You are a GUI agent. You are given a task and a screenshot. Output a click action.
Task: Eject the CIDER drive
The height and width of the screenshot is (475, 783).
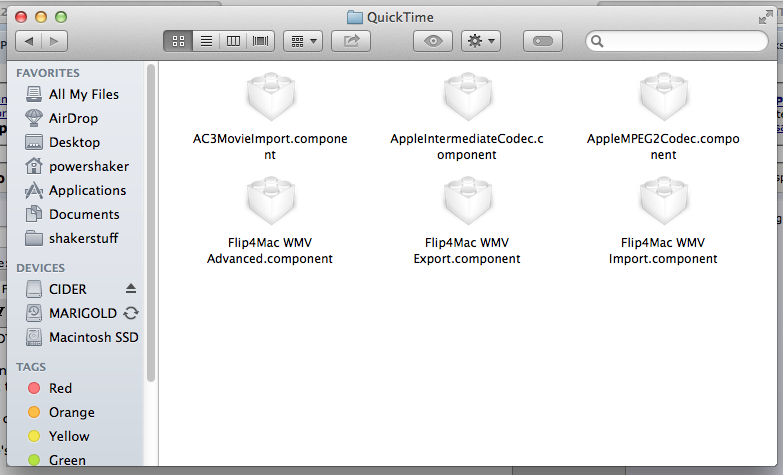tap(131, 289)
